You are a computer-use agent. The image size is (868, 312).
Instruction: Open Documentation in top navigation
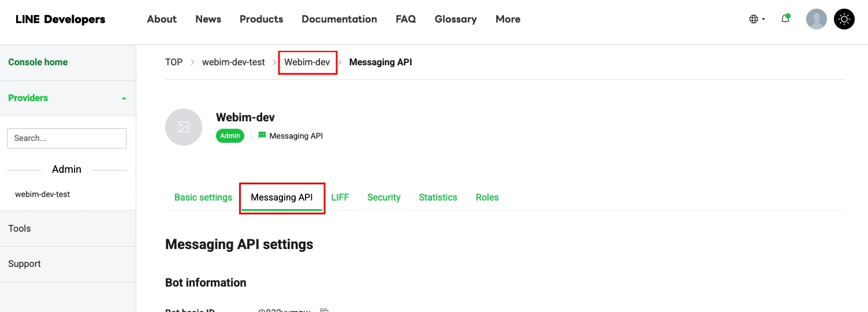[x=340, y=19]
